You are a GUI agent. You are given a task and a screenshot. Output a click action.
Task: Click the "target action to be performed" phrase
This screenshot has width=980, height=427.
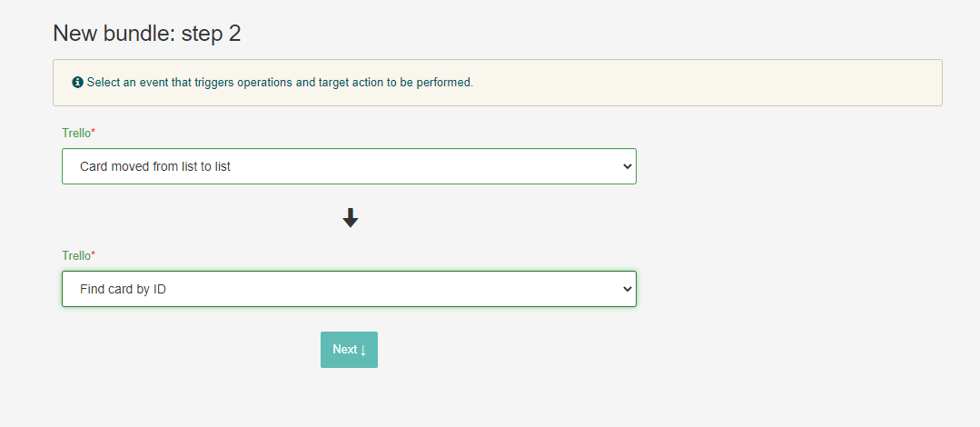(395, 83)
